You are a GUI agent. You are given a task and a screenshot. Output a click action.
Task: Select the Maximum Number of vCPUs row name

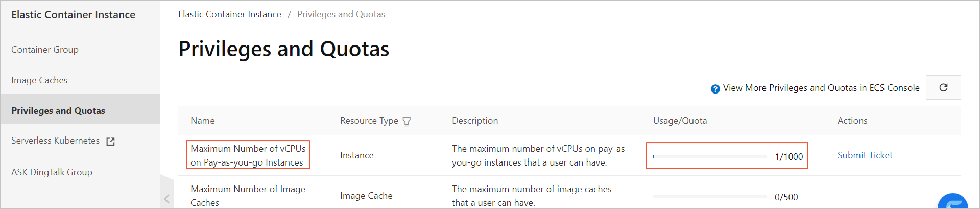tap(248, 155)
